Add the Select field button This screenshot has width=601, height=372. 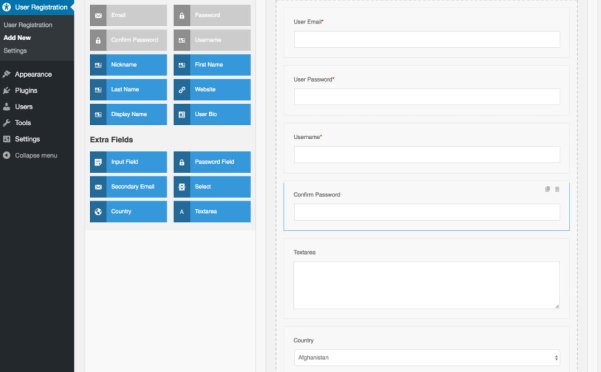coord(212,187)
